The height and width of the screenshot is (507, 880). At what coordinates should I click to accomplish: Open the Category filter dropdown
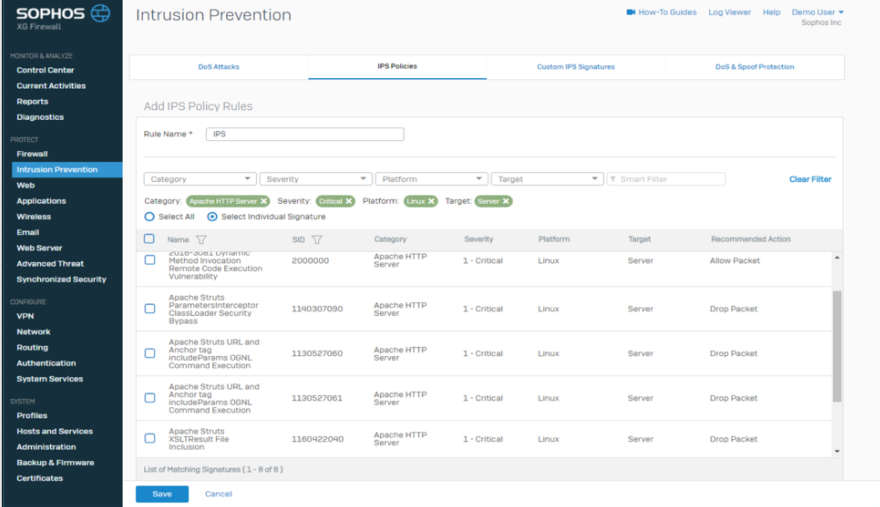pos(200,179)
